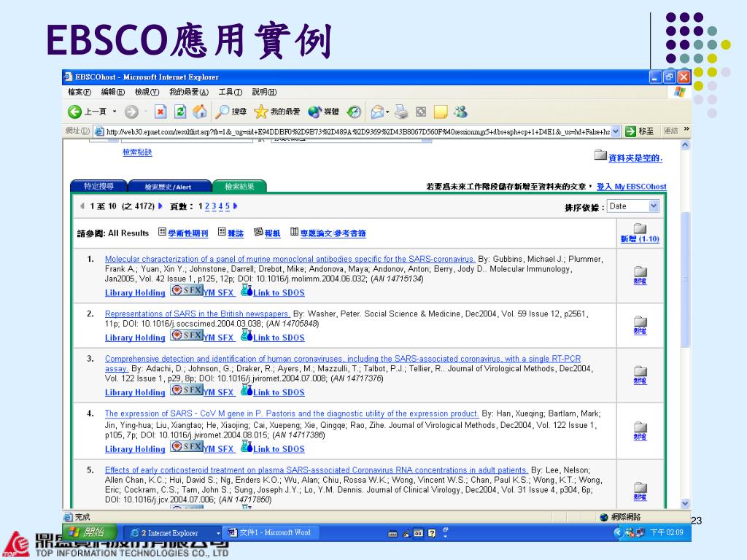Print the page with the printer icon
This screenshot has height=560, width=747.
coord(402,112)
